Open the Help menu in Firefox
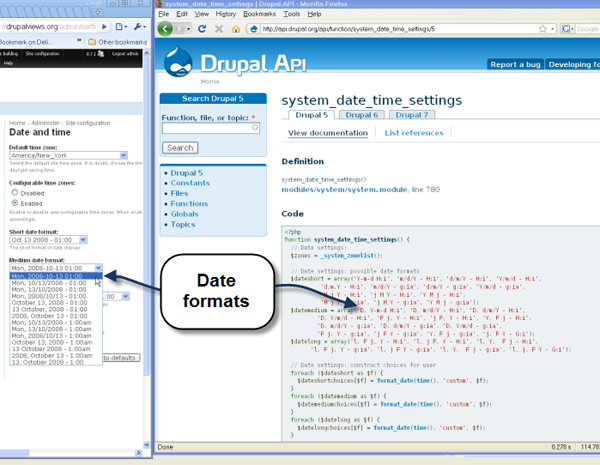The image size is (600, 465). (x=314, y=14)
